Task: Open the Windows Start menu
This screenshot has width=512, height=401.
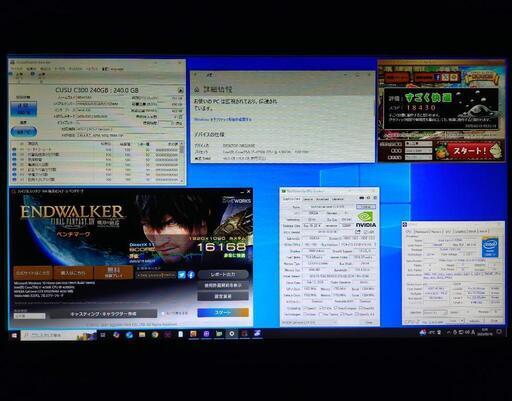Action: point(14,335)
